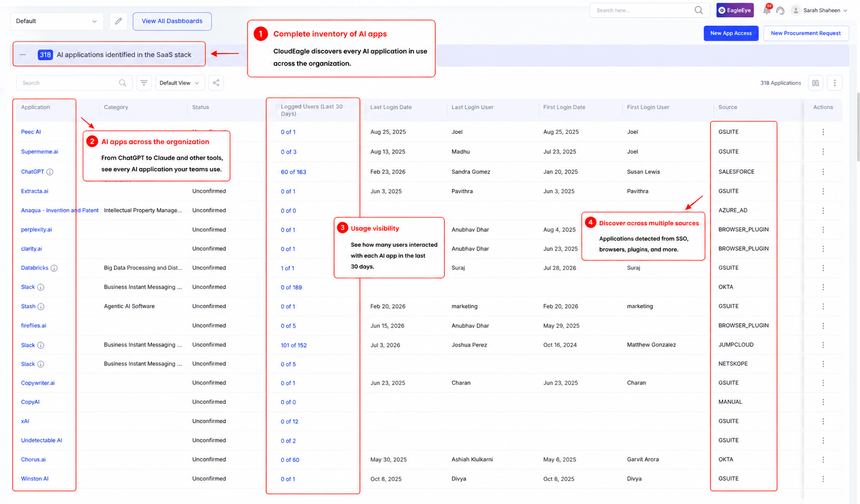The width and height of the screenshot is (860, 504).
Task: Click the Category column header
Action: coord(116,107)
